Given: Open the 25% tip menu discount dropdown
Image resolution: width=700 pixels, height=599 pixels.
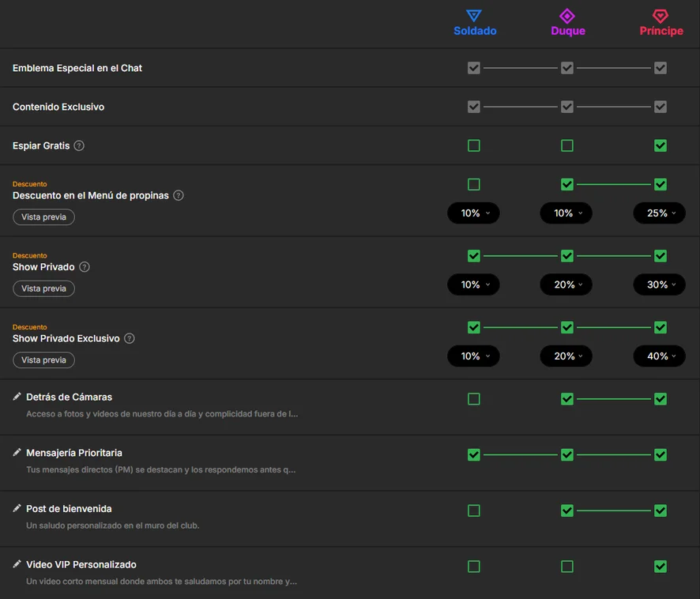Looking at the screenshot, I should coord(660,213).
